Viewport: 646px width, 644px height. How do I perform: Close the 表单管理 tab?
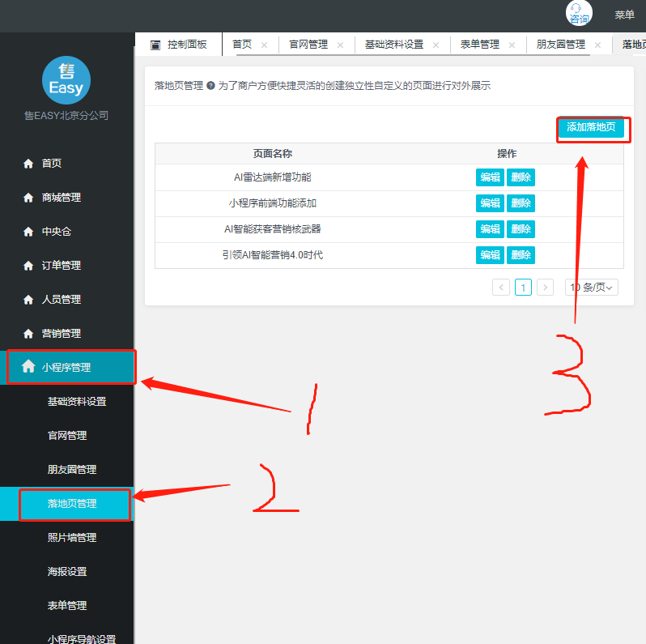512,45
